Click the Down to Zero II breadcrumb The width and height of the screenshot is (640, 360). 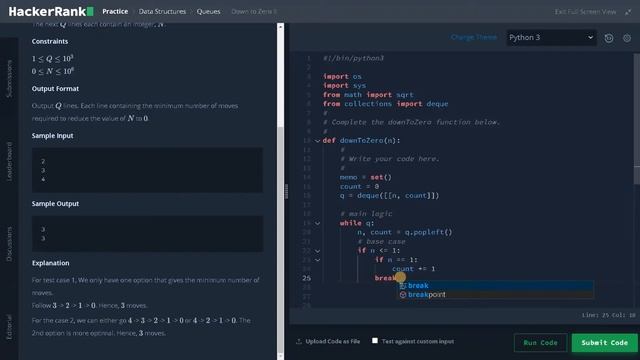254,11
